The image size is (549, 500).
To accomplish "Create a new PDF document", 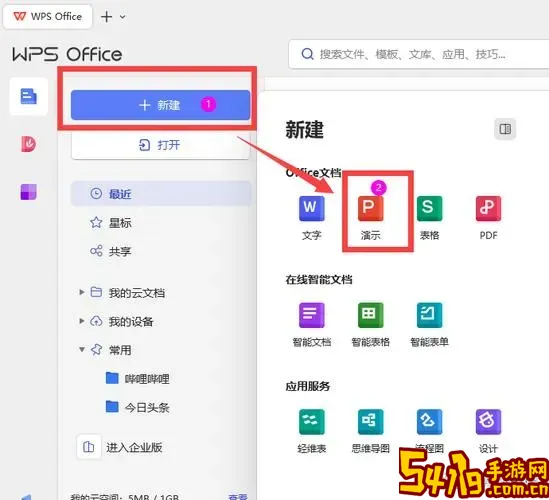I will [488, 218].
